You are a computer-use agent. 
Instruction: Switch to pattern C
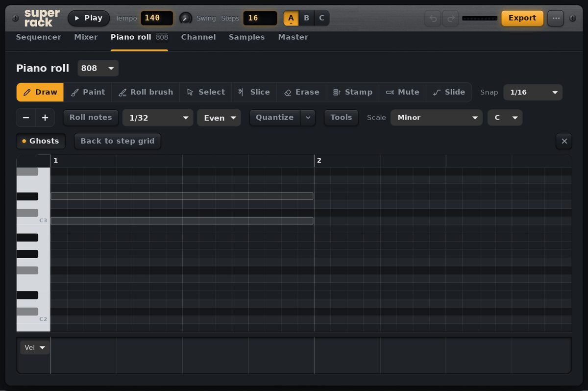[322, 18]
